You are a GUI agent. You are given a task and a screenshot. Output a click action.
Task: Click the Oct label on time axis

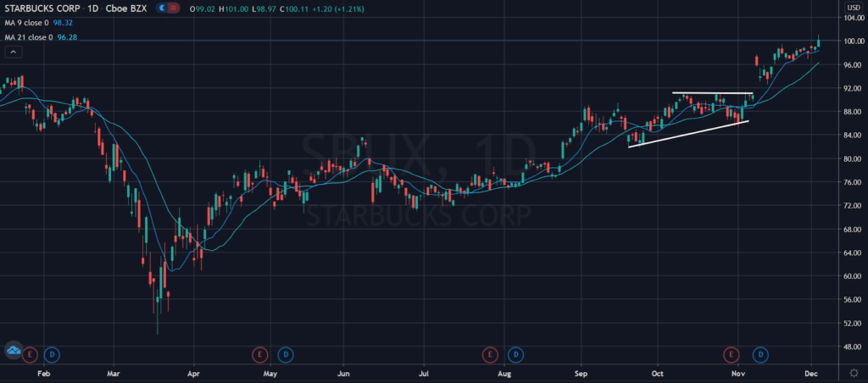(658, 373)
